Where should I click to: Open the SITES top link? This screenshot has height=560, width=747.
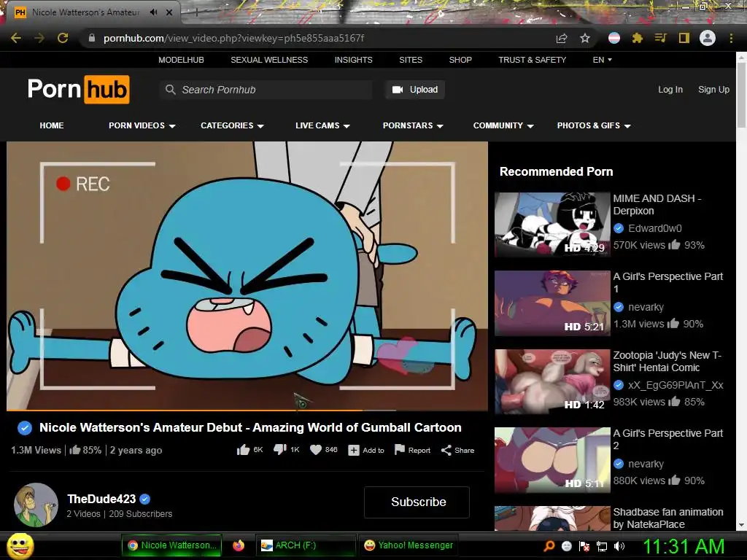[x=411, y=60]
